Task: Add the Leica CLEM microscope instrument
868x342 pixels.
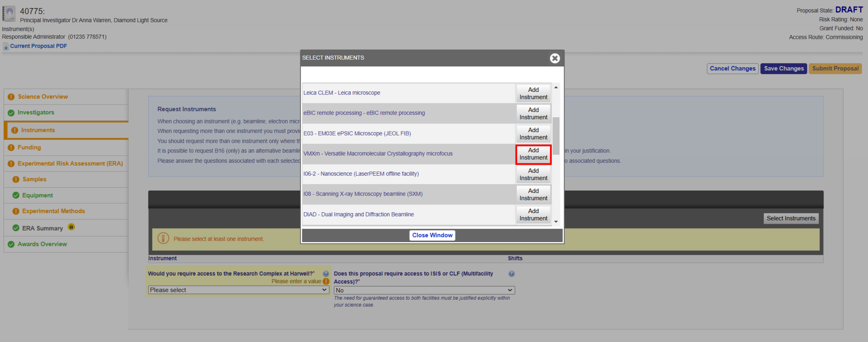Action: [533, 93]
